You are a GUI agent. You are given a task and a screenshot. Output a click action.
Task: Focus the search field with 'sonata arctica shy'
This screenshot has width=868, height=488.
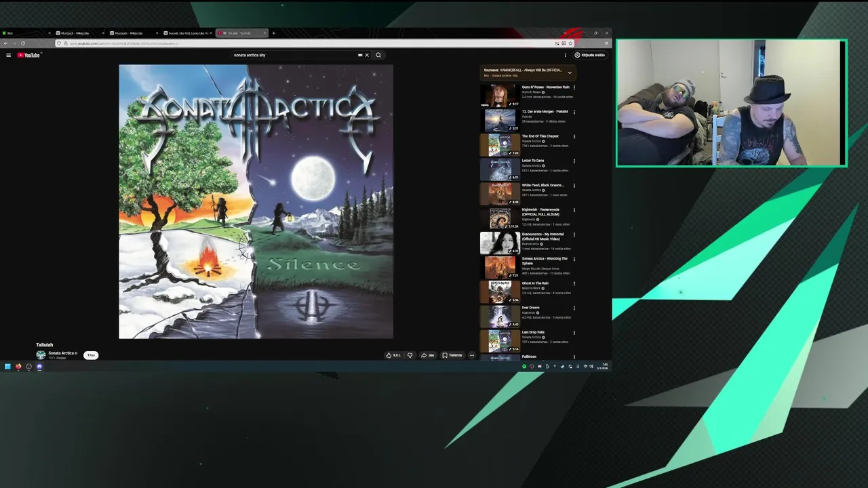pyautogui.click(x=295, y=55)
